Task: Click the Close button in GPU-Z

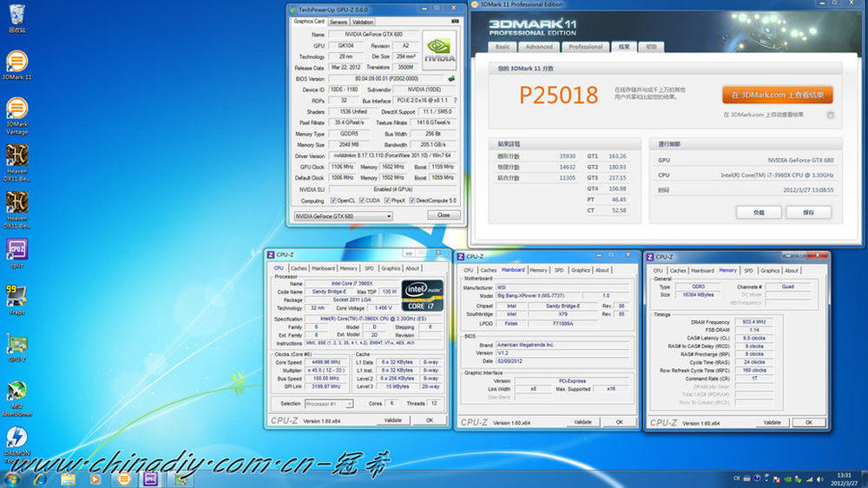Action: (444, 215)
